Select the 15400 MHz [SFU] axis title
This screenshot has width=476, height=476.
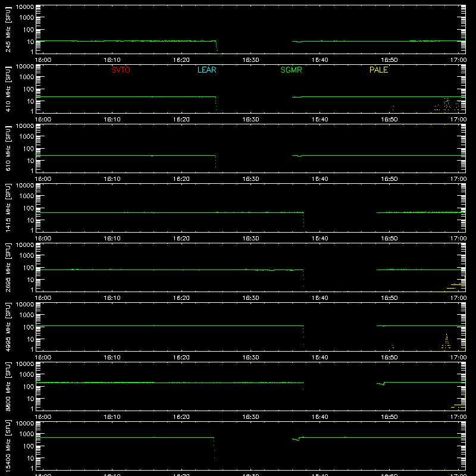[x=8, y=446]
